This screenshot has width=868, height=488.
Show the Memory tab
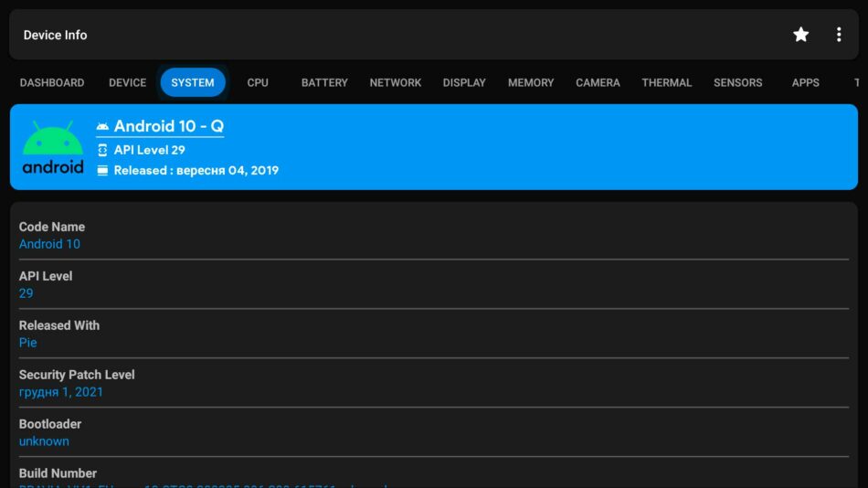click(x=531, y=82)
